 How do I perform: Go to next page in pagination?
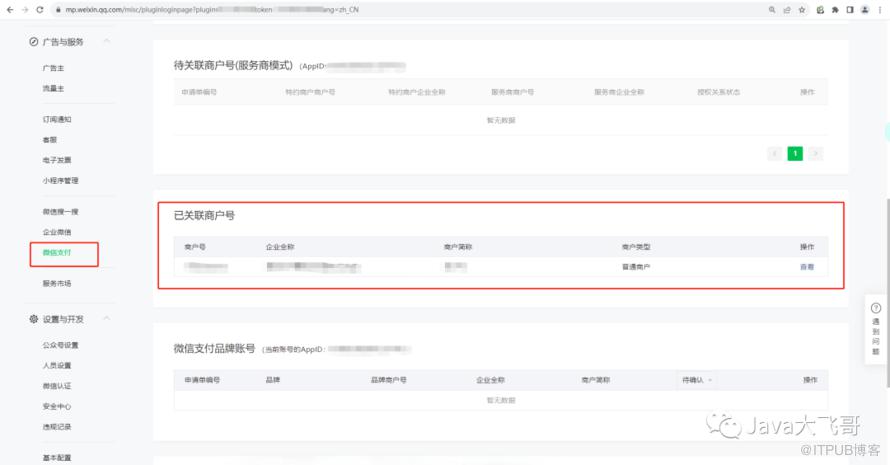[x=816, y=153]
